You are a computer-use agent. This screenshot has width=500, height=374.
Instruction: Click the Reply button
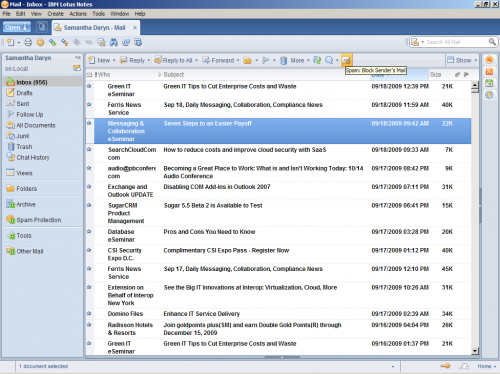133,60
